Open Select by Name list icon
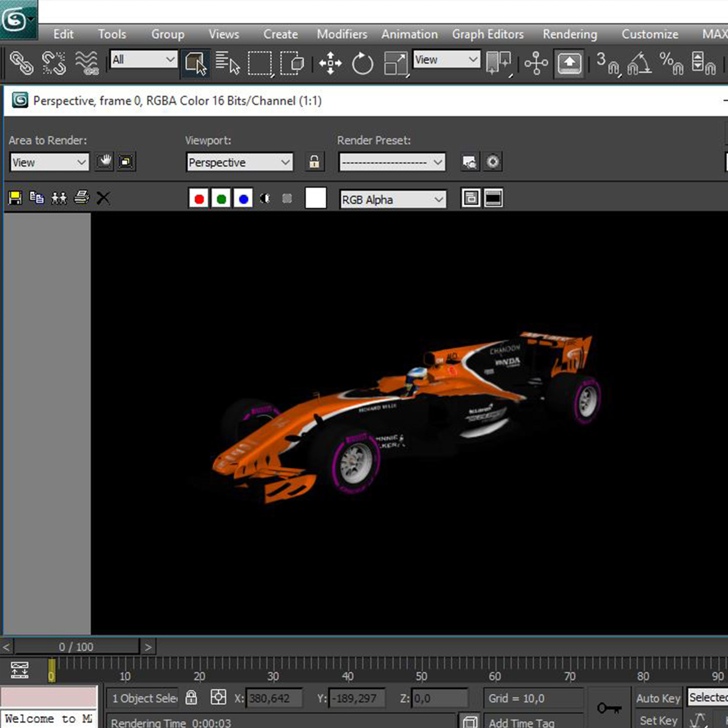Image resolution: width=728 pixels, height=728 pixels. click(227, 63)
